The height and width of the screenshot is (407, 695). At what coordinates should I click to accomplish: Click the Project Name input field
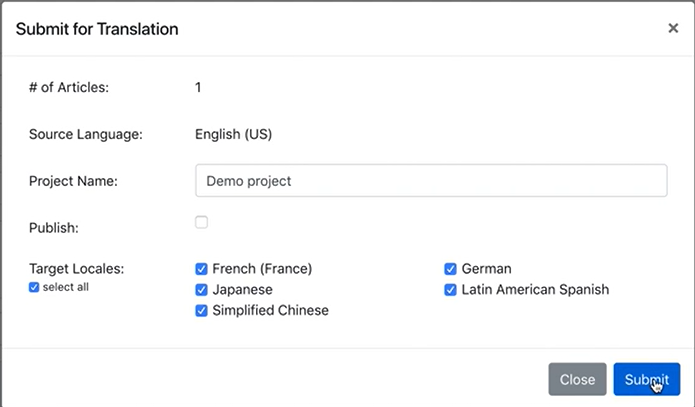coord(431,180)
